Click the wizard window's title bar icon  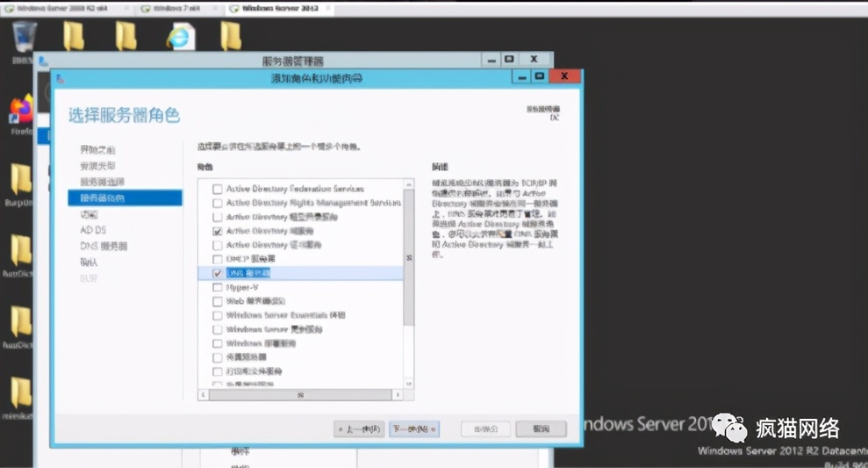(60, 79)
